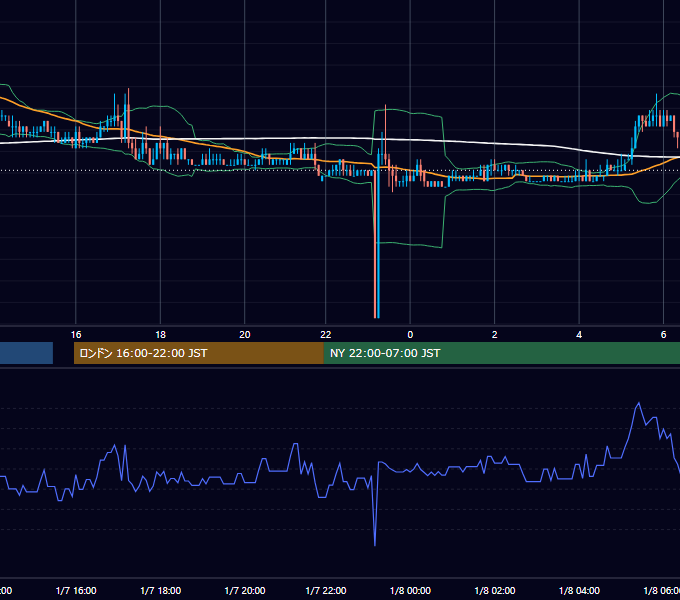The height and width of the screenshot is (600, 680).
Task: Click the indicator line's lowest dip point
Action: (x=375, y=545)
